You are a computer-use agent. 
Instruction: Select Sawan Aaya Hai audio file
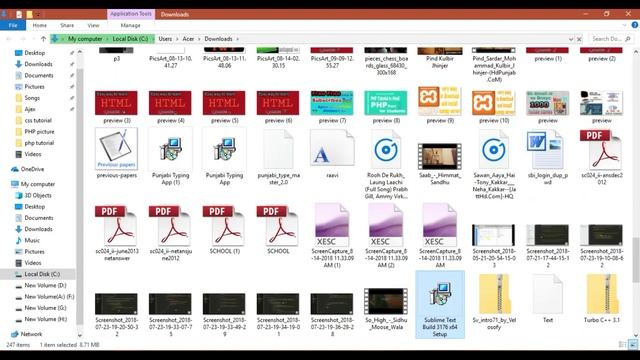pos(493,150)
